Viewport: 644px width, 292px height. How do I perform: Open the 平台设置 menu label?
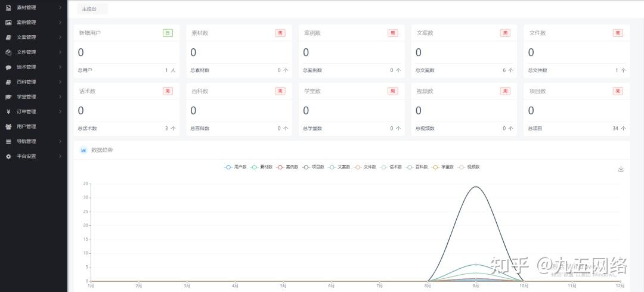(x=26, y=156)
